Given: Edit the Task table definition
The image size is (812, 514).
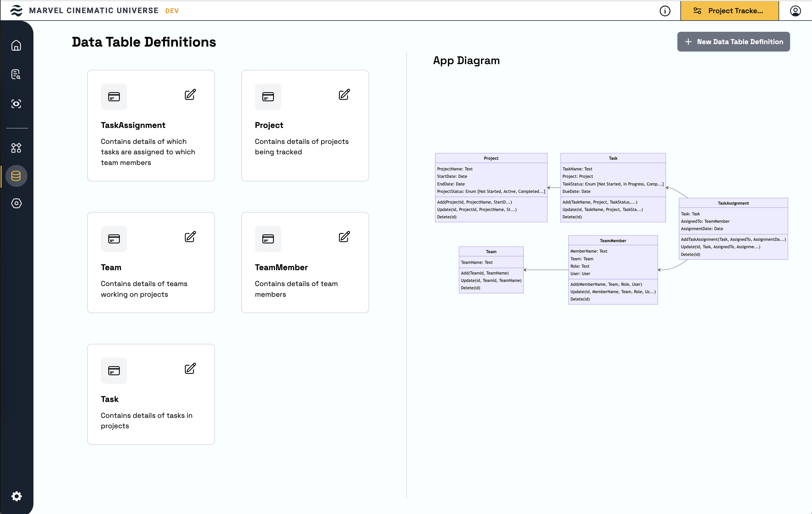Looking at the screenshot, I should [x=190, y=369].
